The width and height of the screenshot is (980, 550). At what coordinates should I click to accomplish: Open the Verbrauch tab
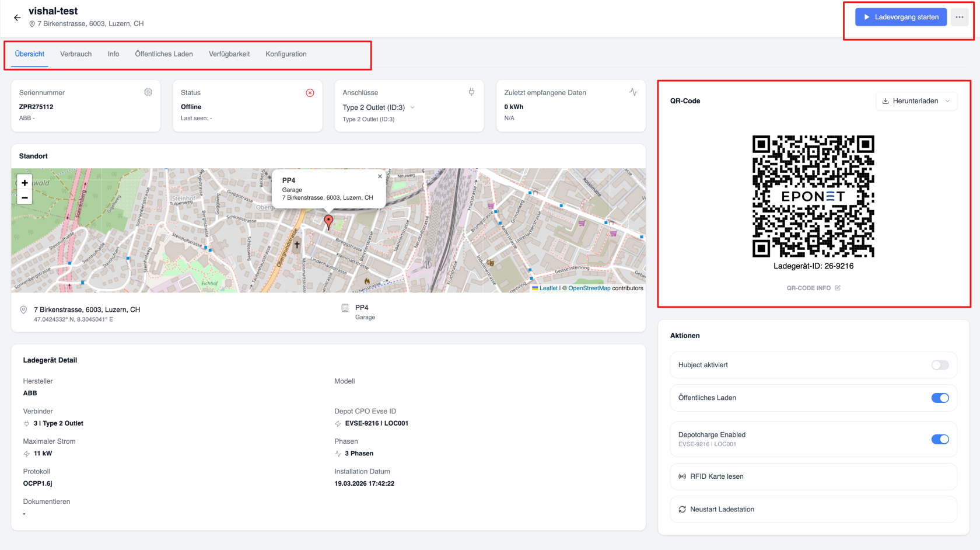(x=76, y=54)
